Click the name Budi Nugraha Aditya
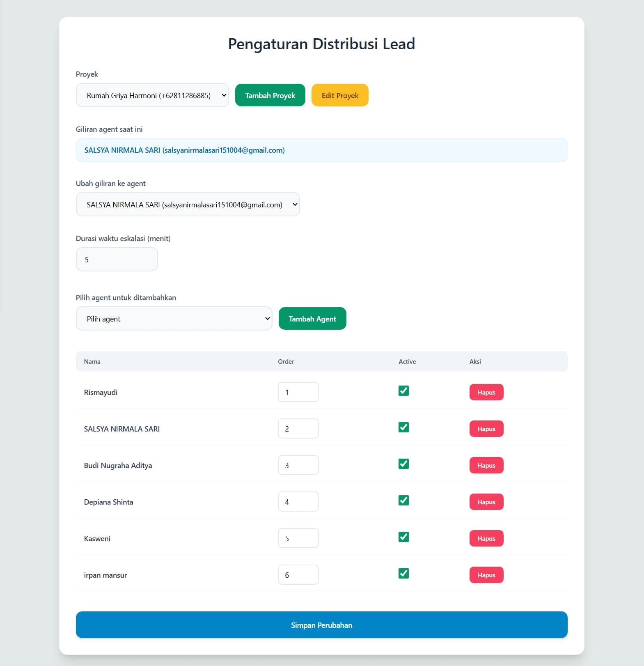Image resolution: width=644 pixels, height=666 pixels. coord(118,466)
